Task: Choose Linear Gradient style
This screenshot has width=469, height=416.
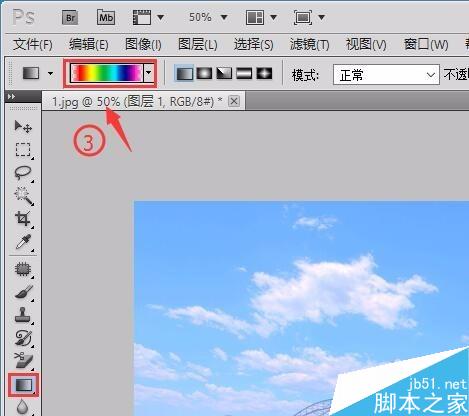Action: [x=184, y=73]
